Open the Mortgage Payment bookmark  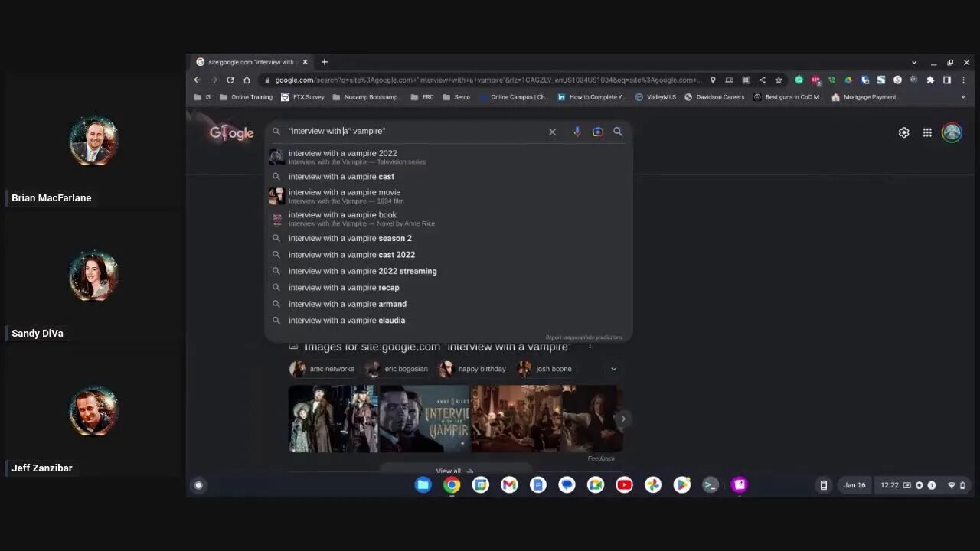tap(866, 97)
